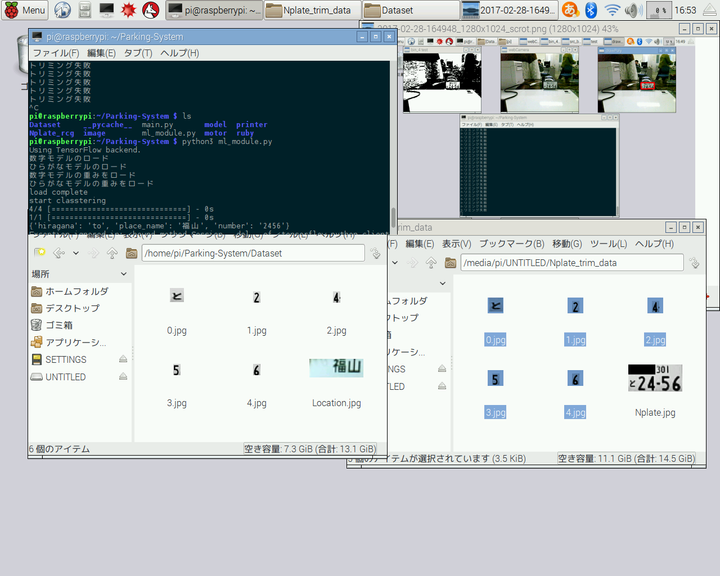Viewport: 720px width, 576px height.
Task: Click the /home/pi/Parking-System/Dataset path field
Action: pos(250,253)
